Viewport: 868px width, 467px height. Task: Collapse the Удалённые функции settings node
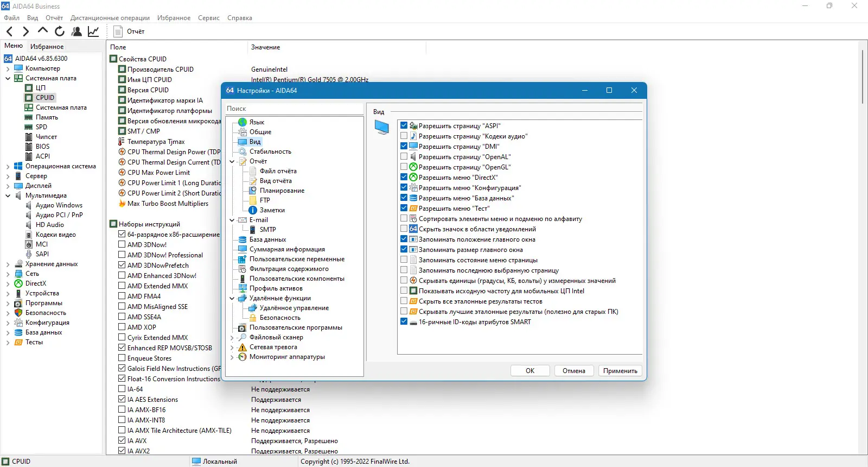[232, 298]
